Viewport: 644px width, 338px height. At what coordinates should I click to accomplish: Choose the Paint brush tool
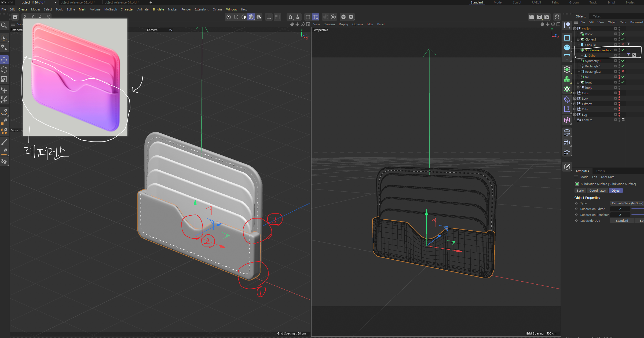point(4,142)
